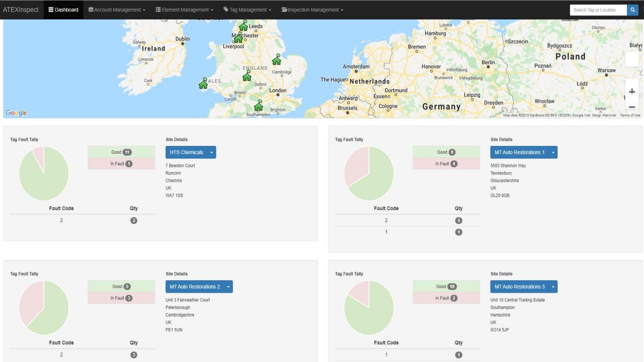Zoom in on the map
This screenshot has width=644, height=362.
631,91
